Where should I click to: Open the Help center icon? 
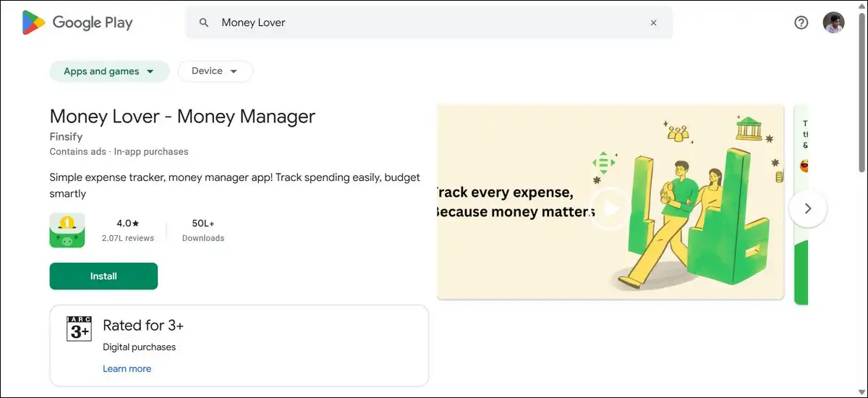point(801,22)
